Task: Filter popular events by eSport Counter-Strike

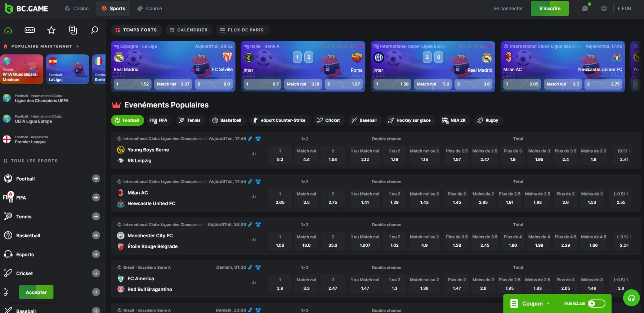Action: (280, 120)
